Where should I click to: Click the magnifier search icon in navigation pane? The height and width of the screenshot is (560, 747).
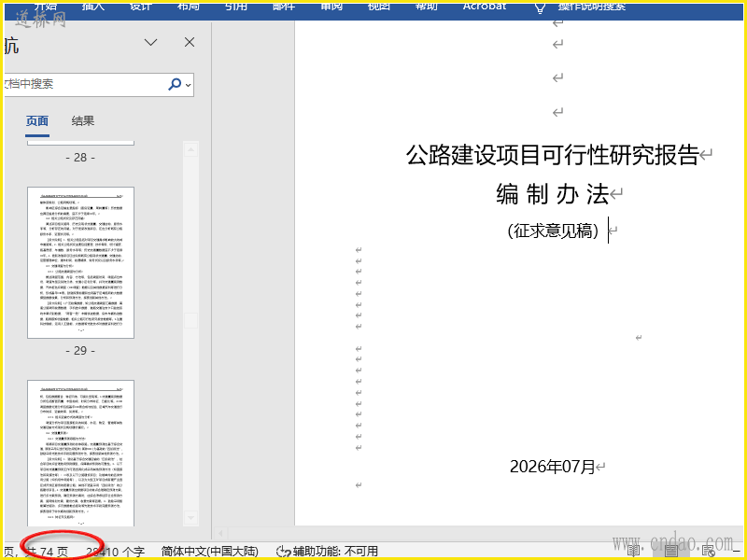(x=175, y=84)
